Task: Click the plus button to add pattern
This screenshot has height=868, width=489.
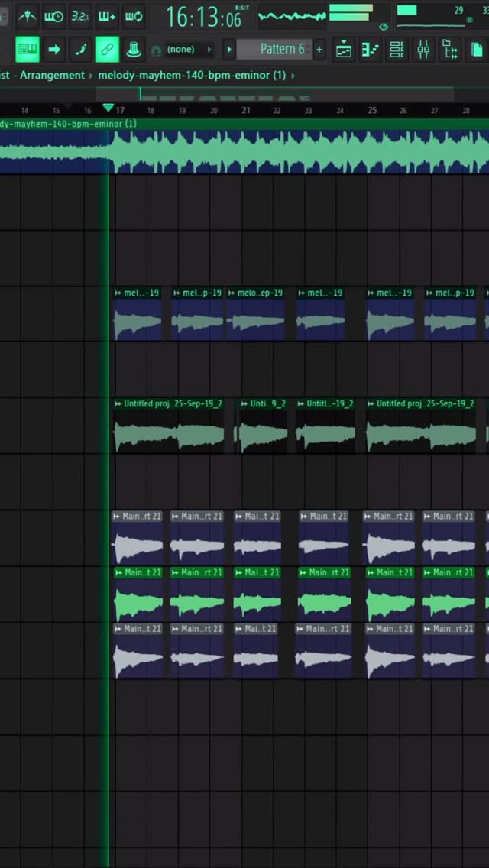Action: point(319,50)
